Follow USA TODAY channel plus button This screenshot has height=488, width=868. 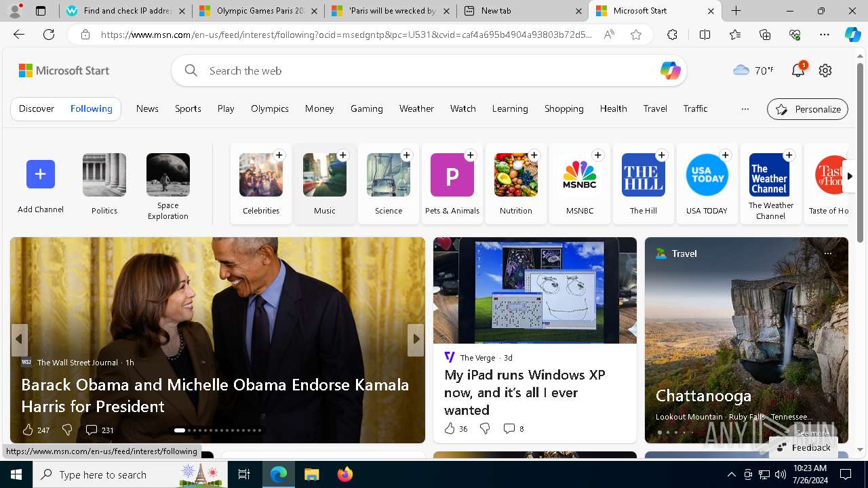click(726, 155)
